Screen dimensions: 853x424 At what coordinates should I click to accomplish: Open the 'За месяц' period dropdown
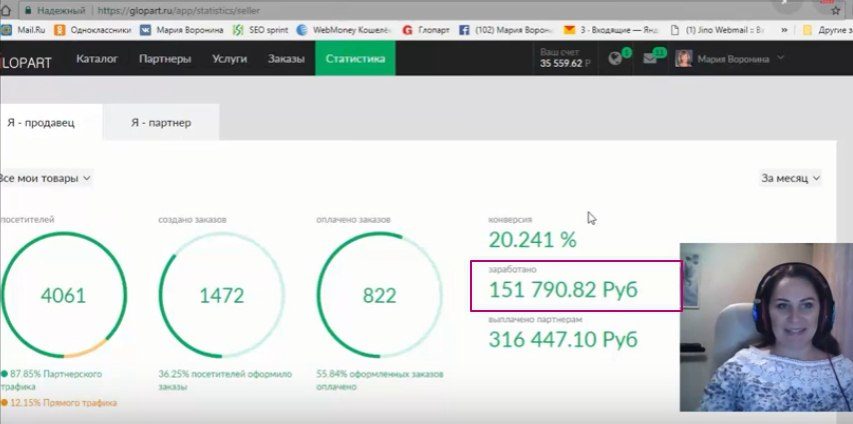pos(790,178)
